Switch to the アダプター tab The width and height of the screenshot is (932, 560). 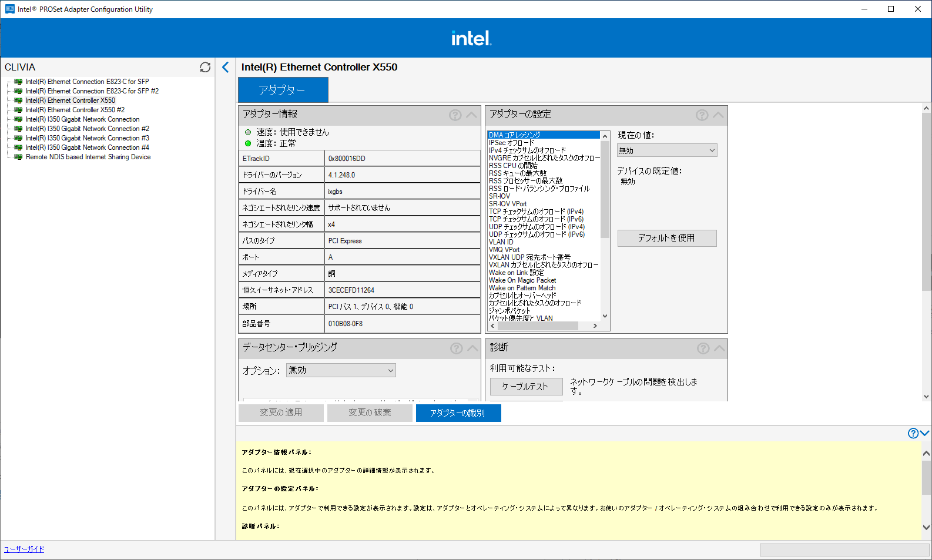click(x=283, y=90)
